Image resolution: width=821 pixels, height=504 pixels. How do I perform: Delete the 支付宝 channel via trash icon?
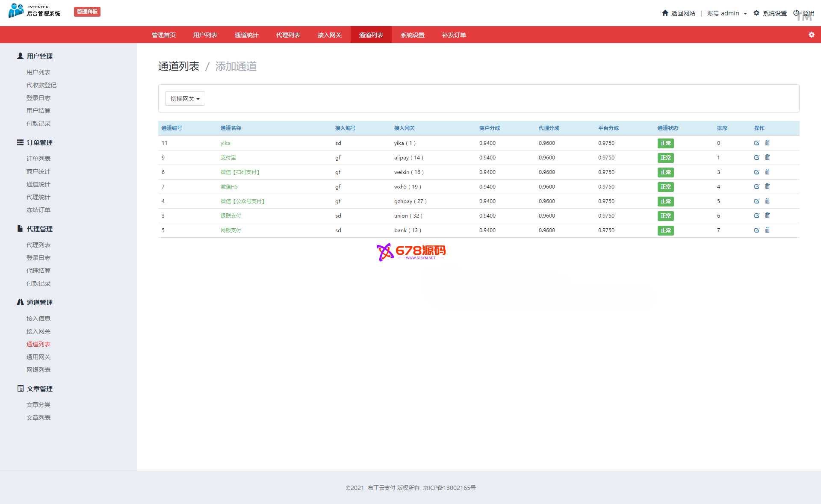click(767, 158)
